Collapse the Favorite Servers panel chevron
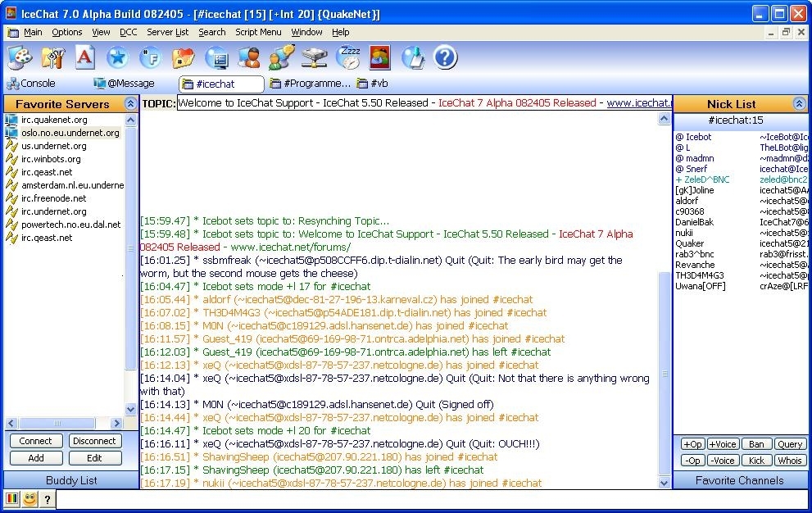 point(130,103)
